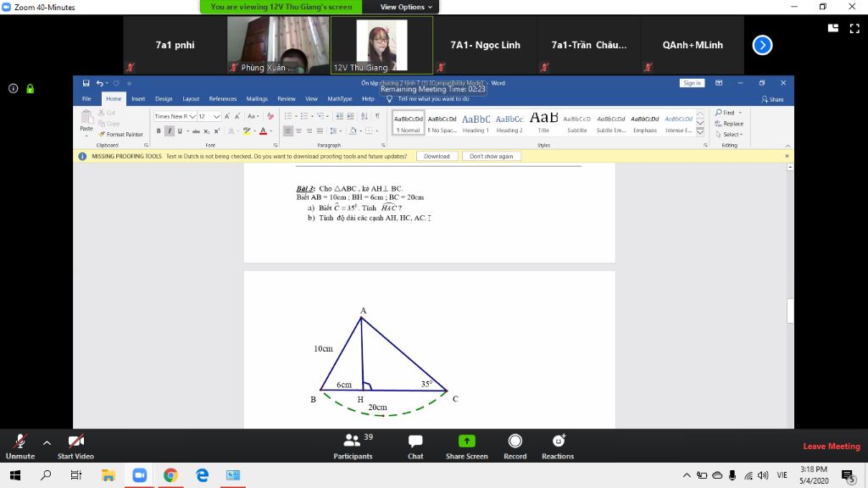
Task: Click Replace in the Editing group
Action: point(729,124)
